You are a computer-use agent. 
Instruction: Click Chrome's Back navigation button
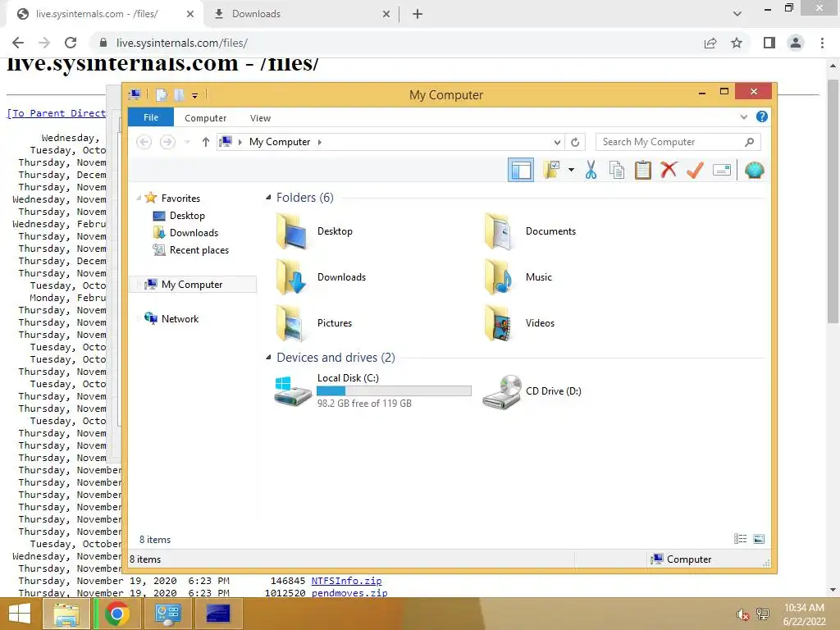point(18,43)
